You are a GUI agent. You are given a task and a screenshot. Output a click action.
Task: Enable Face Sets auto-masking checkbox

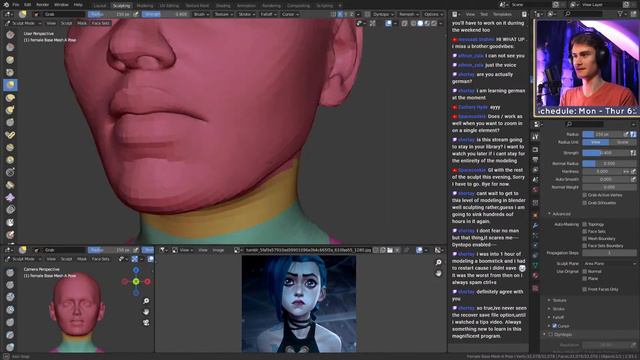point(584,231)
